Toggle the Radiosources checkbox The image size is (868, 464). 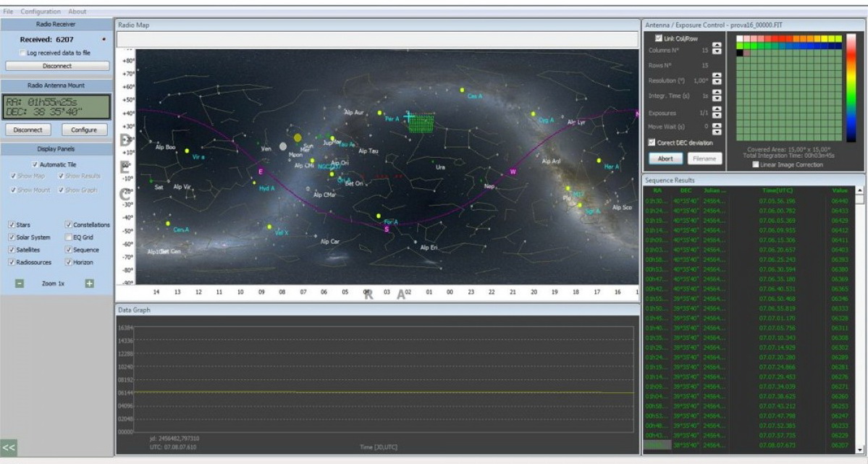point(12,263)
